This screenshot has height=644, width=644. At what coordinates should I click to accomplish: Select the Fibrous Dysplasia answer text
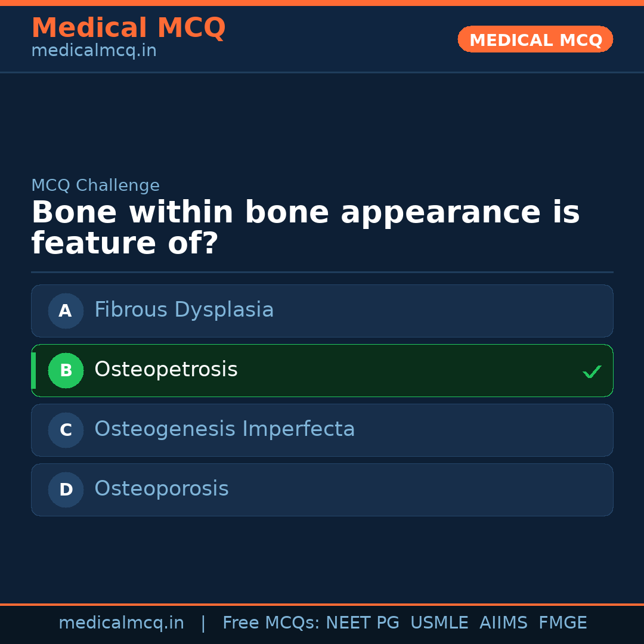[184, 310]
